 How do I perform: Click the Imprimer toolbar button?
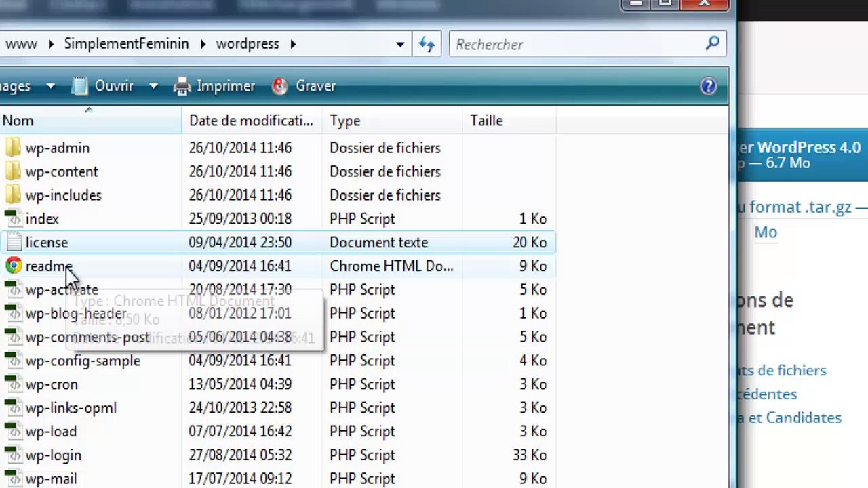(x=214, y=86)
